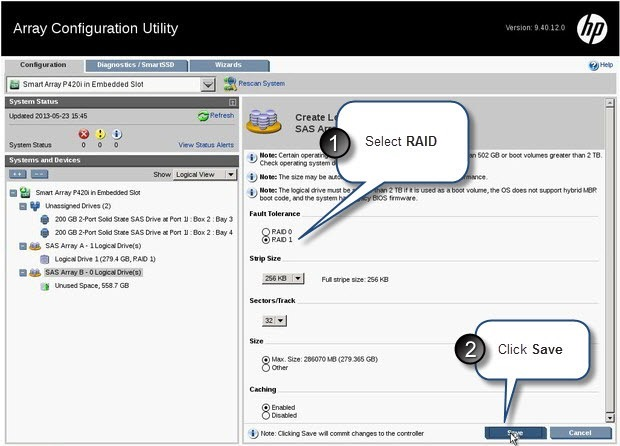Screen dimensions: 620x446
Task: Select the 200 GB drive at Bay 3
Action: 144,219
